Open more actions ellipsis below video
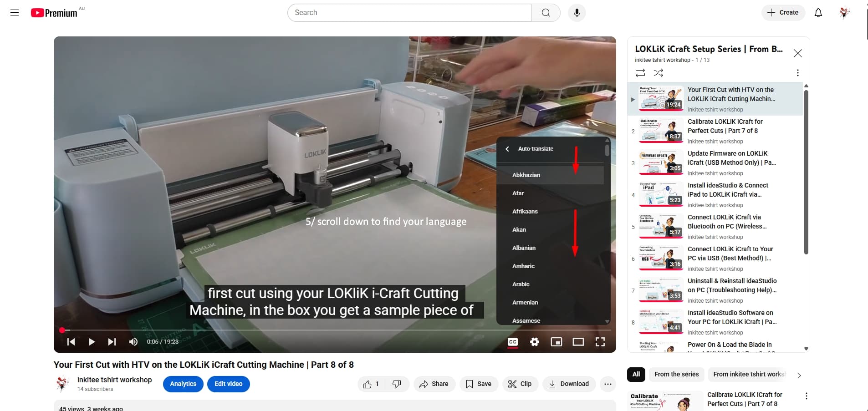Screen dimensions: 868x411 (x=608, y=384)
